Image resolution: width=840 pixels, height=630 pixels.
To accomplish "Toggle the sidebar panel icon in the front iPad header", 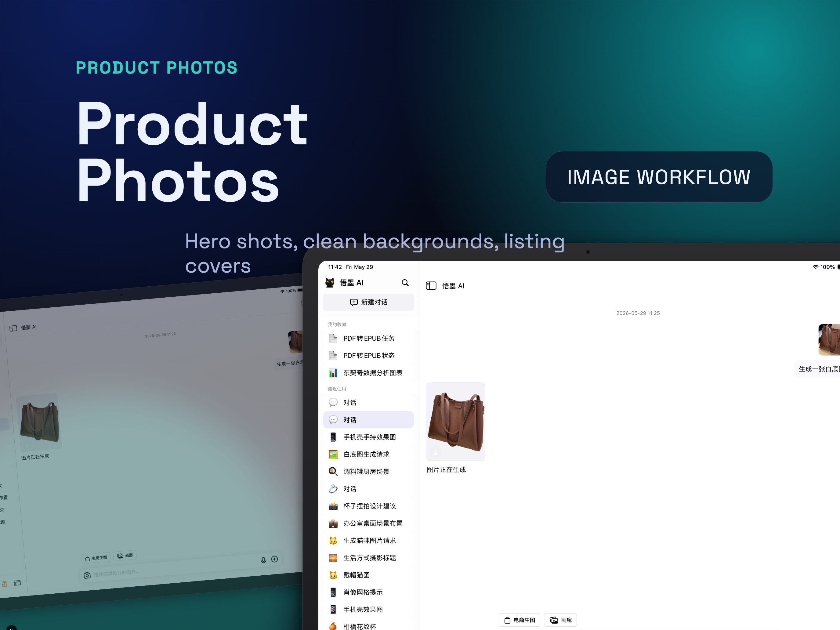I will click(x=431, y=286).
